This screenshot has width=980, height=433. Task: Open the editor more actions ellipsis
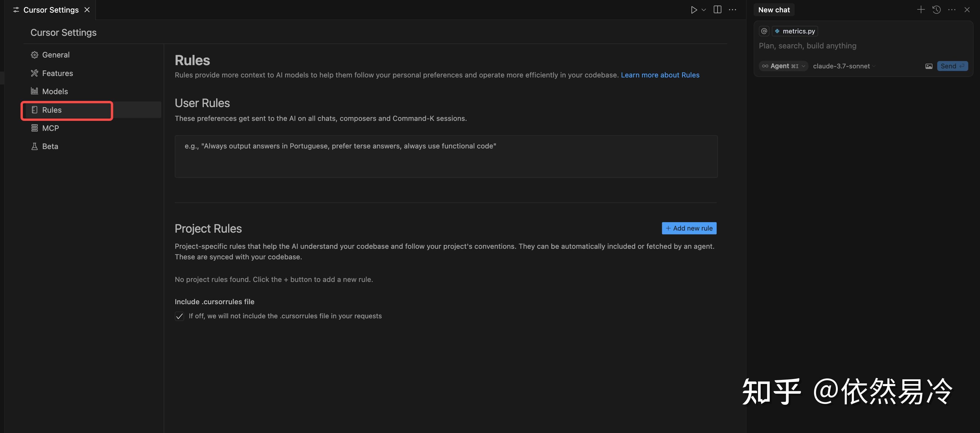(732, 10)
